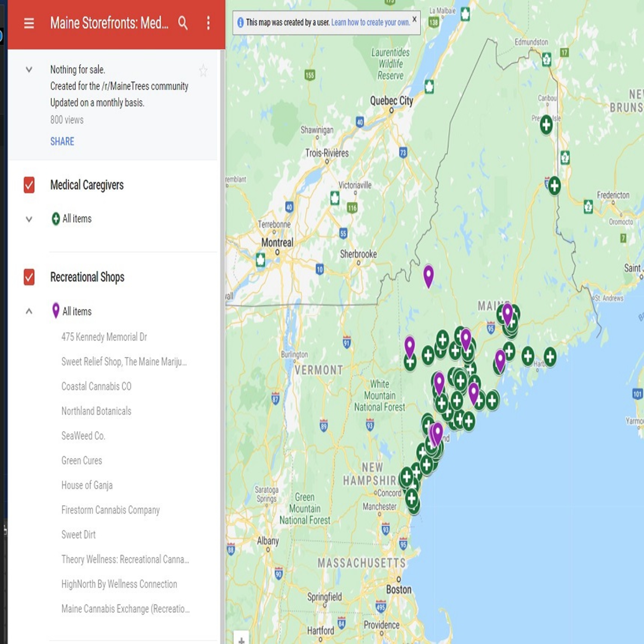Viewport: 644px width, 644px height.
Task: Select Northland Botanicals in the list
Action: 96,411
